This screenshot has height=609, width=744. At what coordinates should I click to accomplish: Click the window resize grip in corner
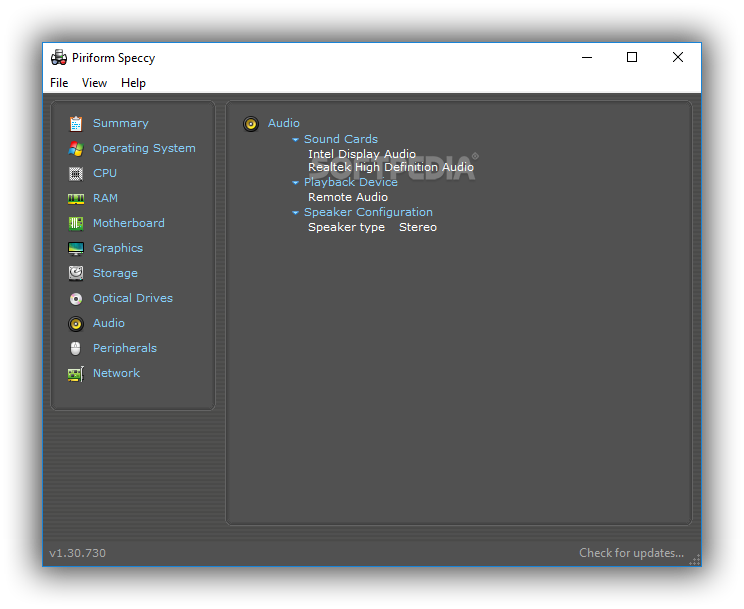tap(695, 560)
